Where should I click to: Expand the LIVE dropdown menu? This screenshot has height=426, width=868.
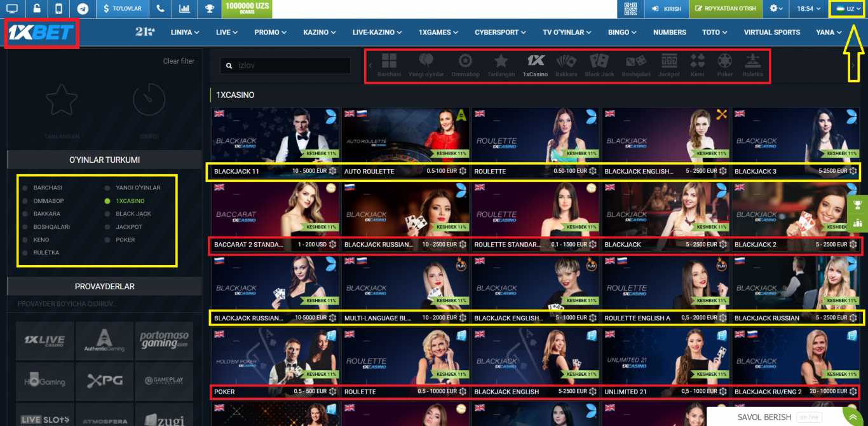[x=226, y=32]
